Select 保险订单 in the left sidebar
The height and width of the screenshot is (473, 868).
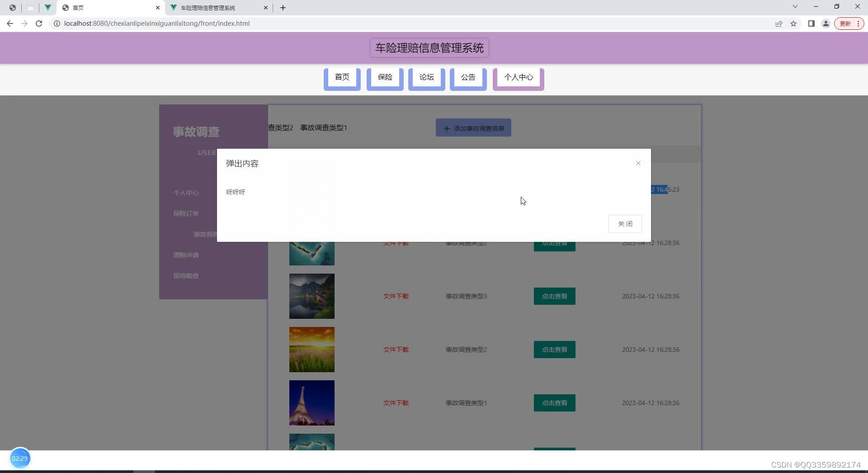click(186, 213)
